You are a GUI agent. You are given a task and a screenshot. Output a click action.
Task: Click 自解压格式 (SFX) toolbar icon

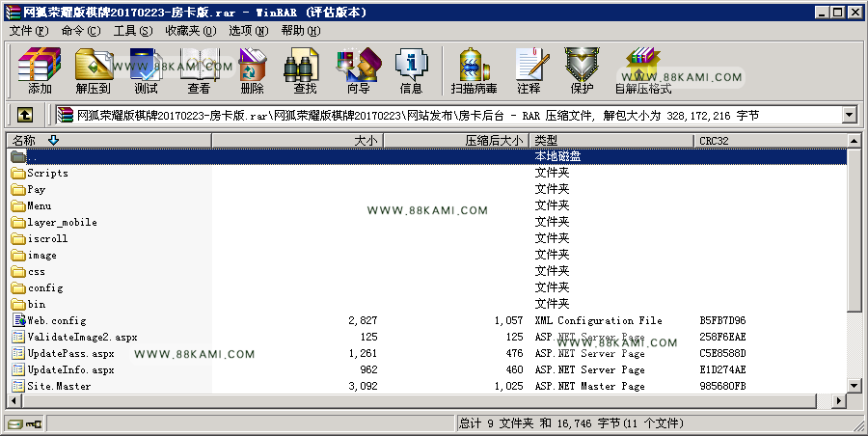(642, 70)
